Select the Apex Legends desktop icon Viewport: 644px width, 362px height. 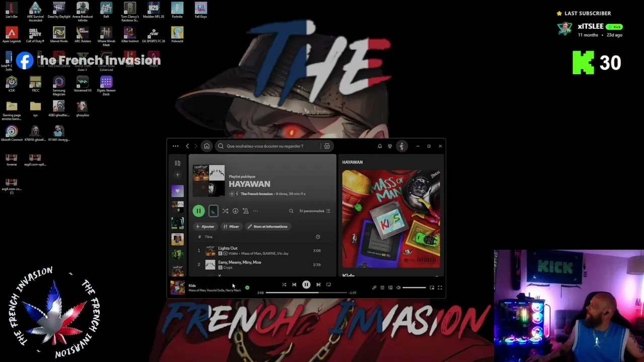(12, 35)
